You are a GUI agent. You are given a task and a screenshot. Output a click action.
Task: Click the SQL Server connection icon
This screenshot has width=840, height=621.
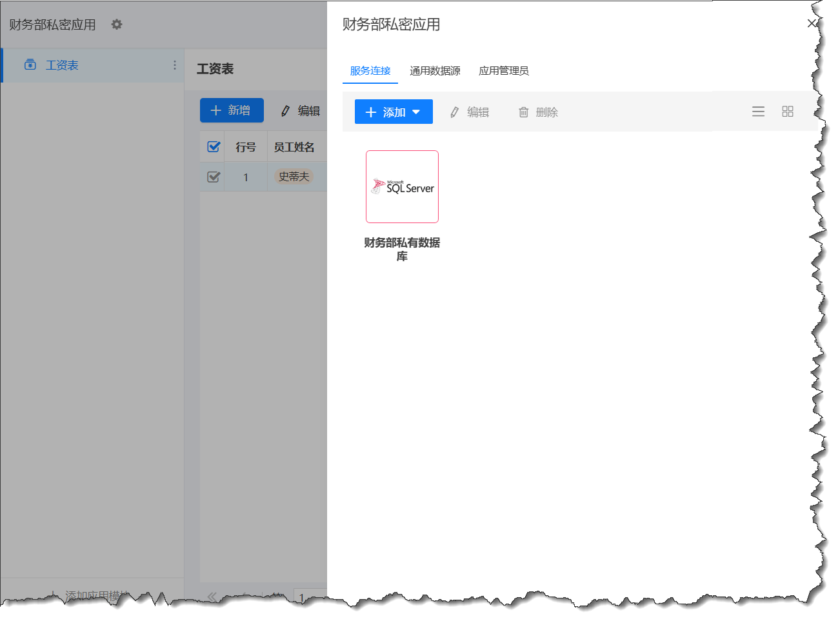[x=402, y=186]
